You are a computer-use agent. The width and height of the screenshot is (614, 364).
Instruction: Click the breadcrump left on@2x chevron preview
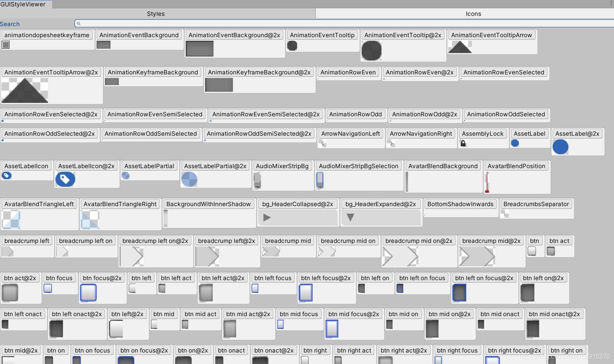[132, 256]
